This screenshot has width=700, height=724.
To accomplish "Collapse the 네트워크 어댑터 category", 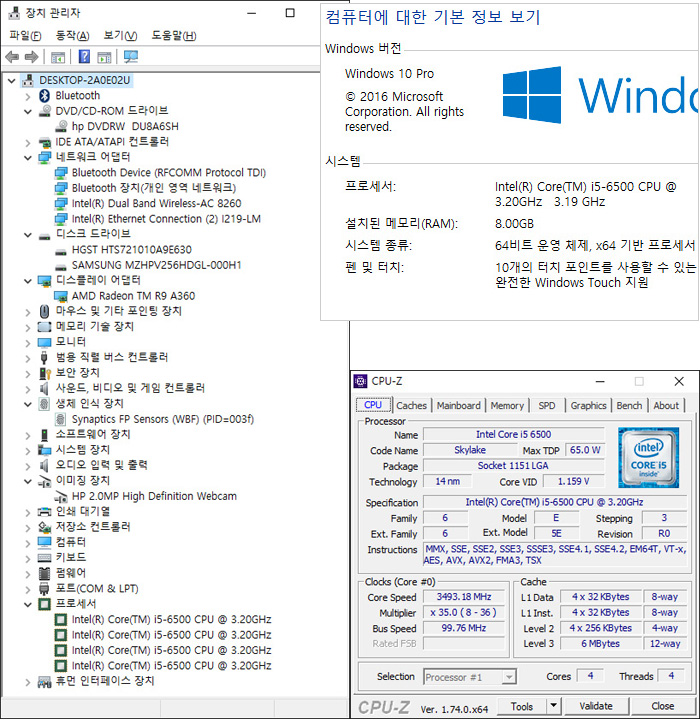I will pos(28,157).
